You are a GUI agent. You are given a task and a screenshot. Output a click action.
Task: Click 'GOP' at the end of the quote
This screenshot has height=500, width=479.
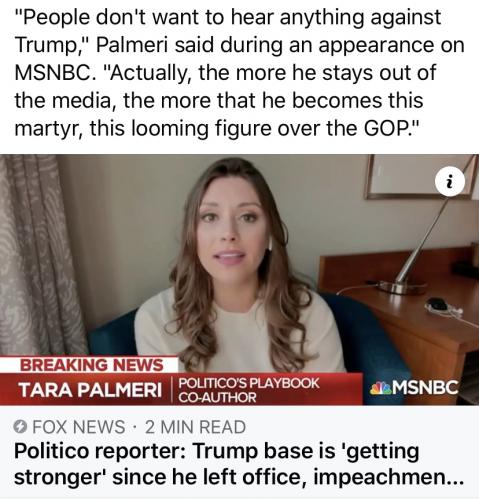pyautogui.click(x=386, y=128)
